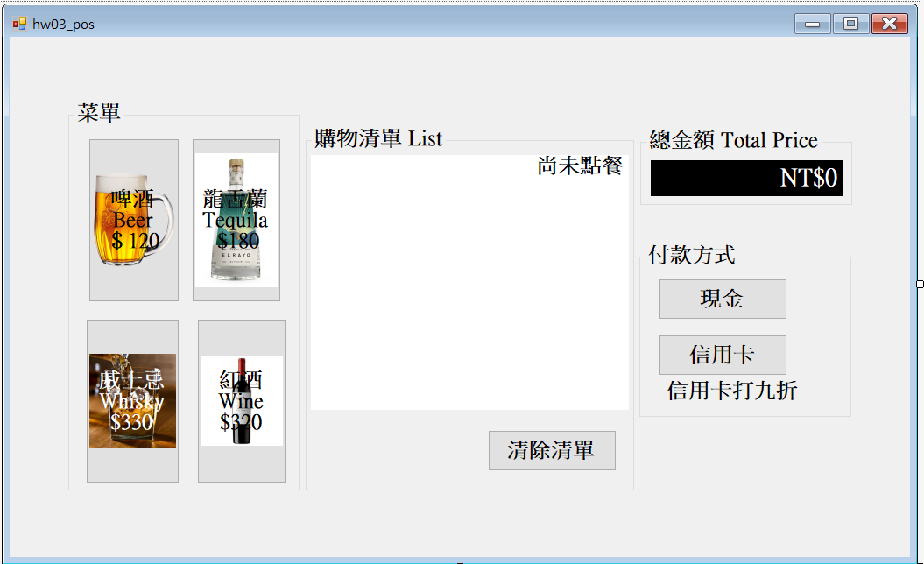The height and width of the screenshot is (564, 924).
Task: Minimize the hw03_pos window
Action: pyautogui.click(x=813, y=24)
